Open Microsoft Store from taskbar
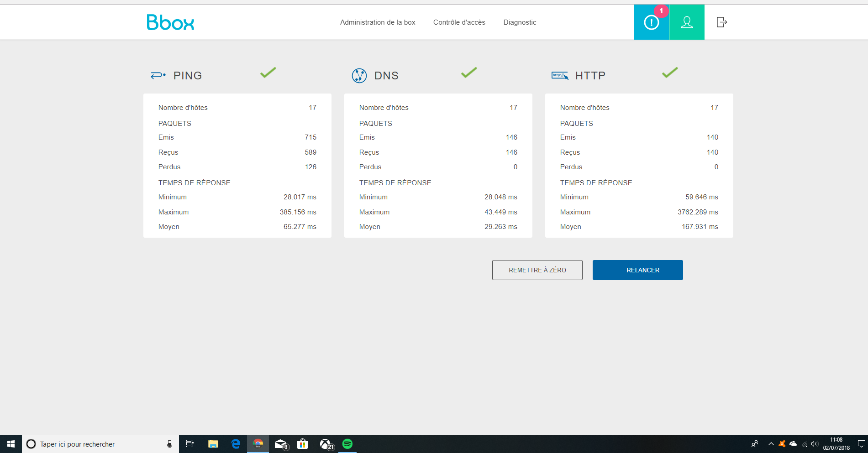Viewport: 868px width, 453px height. (302, 444)
